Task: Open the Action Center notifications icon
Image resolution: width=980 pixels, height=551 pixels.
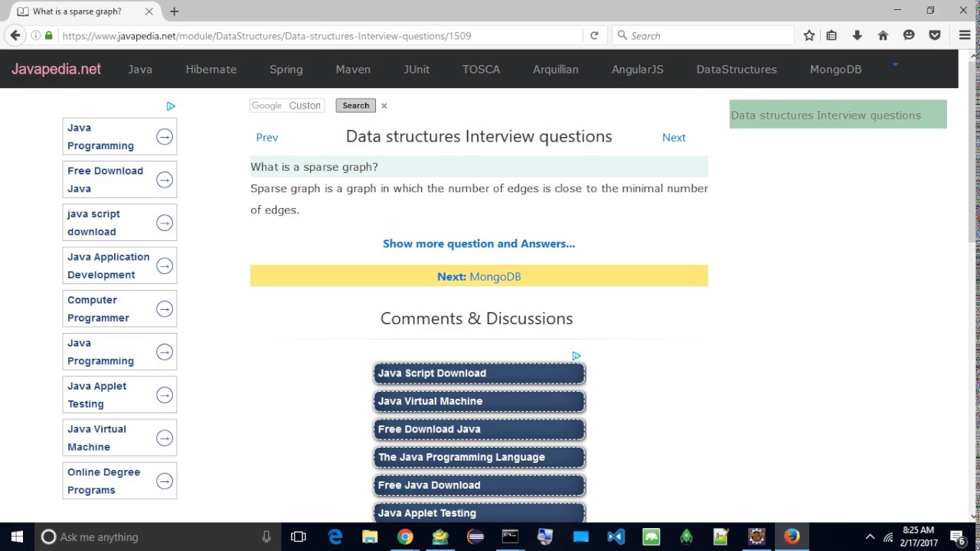Action: point(957,537)
